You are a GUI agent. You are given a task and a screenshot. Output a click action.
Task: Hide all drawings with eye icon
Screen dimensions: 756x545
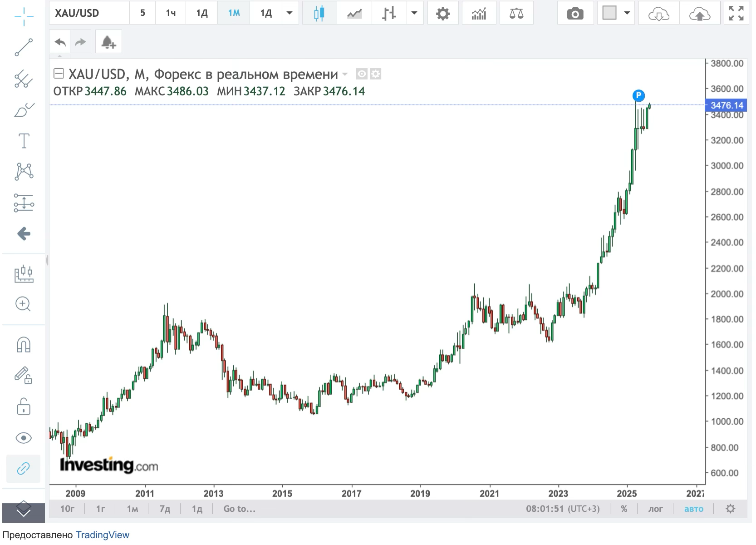pyautogui.click(x=24, y=438)
